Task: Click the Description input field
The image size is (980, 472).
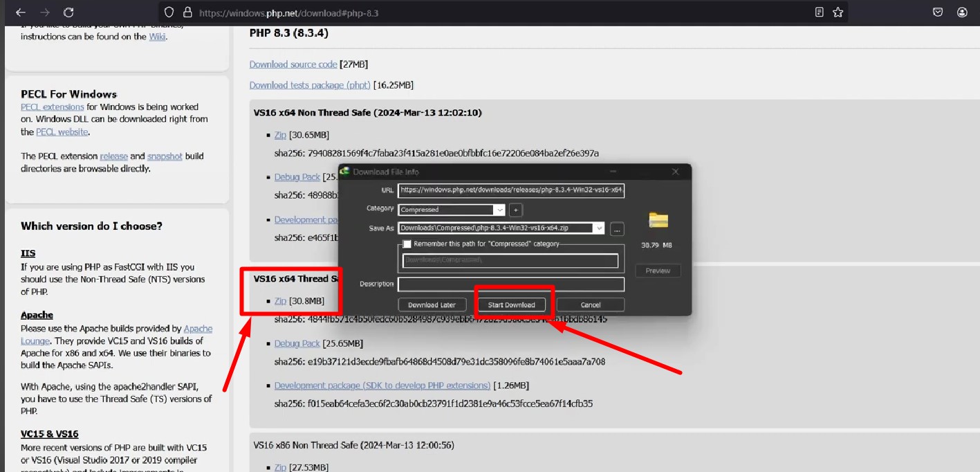Action: tap(510, 284)
